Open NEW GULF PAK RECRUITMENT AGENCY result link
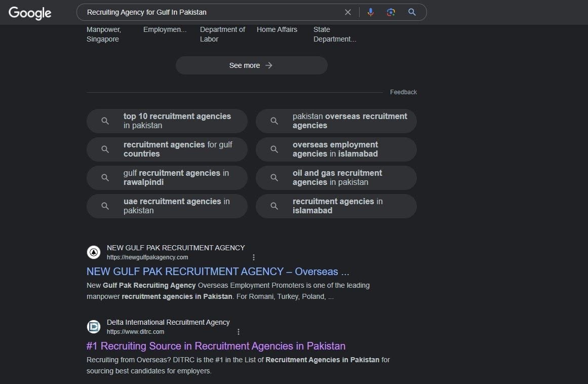Viewport: 588px width, 384px height. click(x=218, y=272)
